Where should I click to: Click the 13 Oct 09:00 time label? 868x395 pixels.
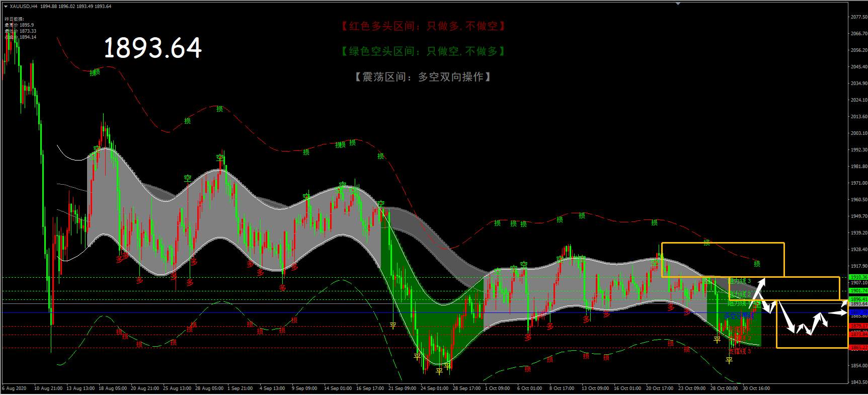(595, 388)
